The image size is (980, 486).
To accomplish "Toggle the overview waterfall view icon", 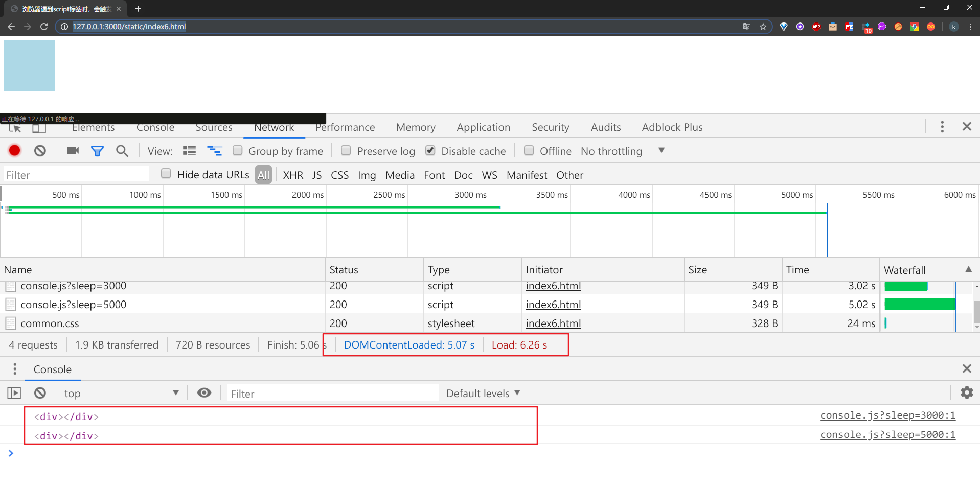I will click(x=214, y=150).
